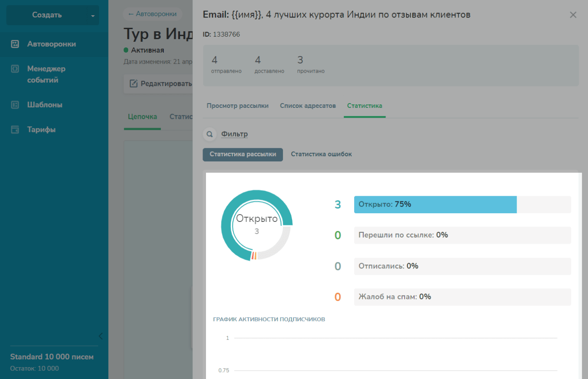588x379 pixels.
Task: Open the Цепочка tab
Action: pyautogui.click(x=142, y=117)
